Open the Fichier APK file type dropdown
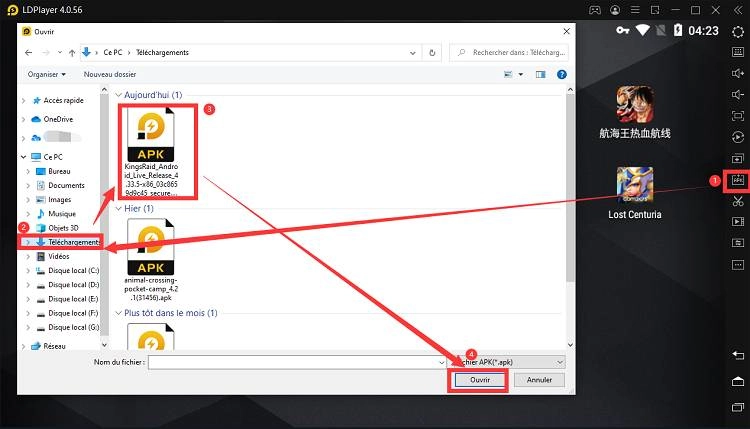 pyautogui.click(x=508, y=361)
